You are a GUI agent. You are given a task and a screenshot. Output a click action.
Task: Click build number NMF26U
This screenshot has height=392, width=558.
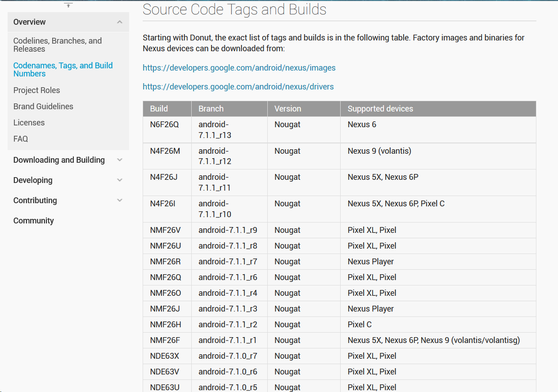click(165, 246)
